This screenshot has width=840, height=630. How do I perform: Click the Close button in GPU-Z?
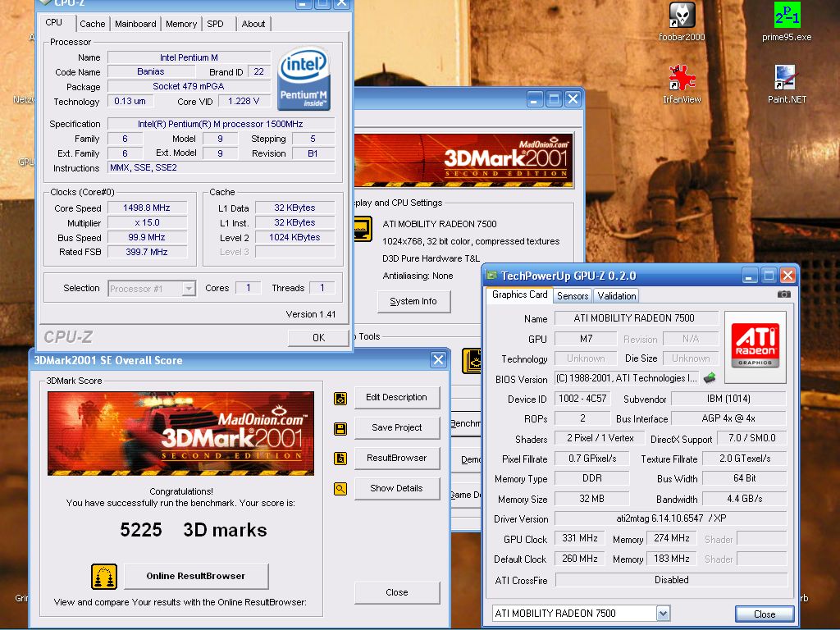(765, 614)
